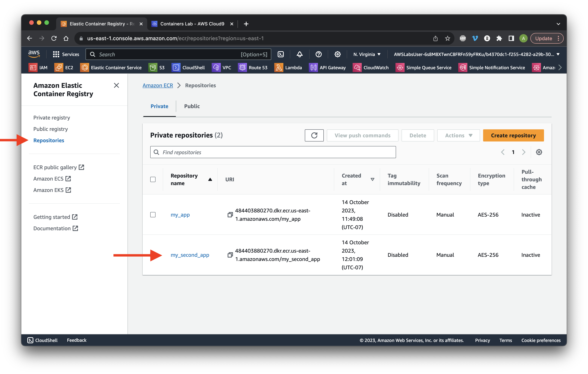Tick the my_app row checkbox
The height and width of the screenshot is (374, 588).
point(153,214)
